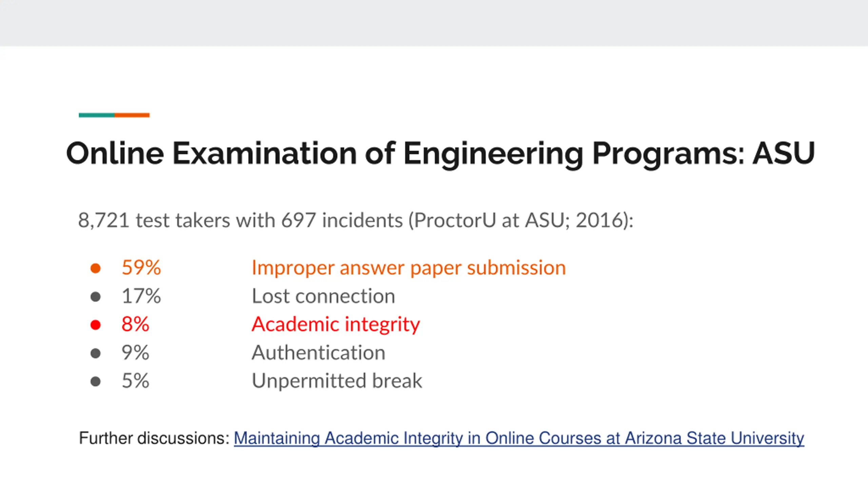Click the 'Further discussions:' label text

154,438
